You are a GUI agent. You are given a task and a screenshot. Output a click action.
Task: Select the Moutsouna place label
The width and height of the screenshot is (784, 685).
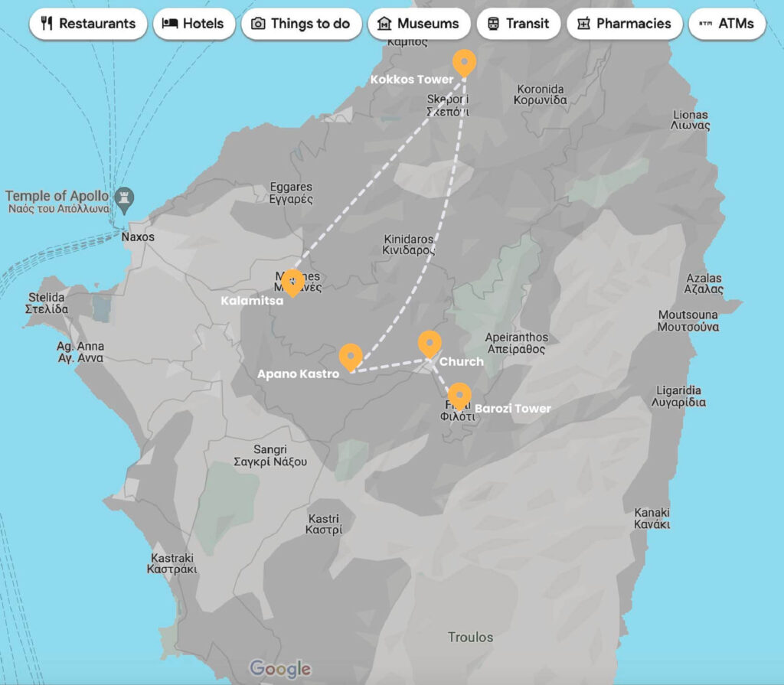688,321
